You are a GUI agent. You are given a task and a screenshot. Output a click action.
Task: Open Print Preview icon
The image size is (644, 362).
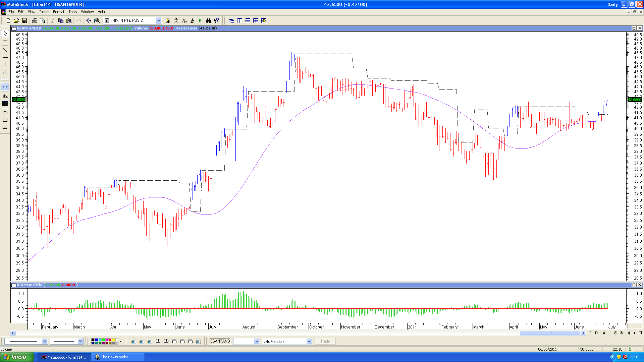tap(42, 20)
